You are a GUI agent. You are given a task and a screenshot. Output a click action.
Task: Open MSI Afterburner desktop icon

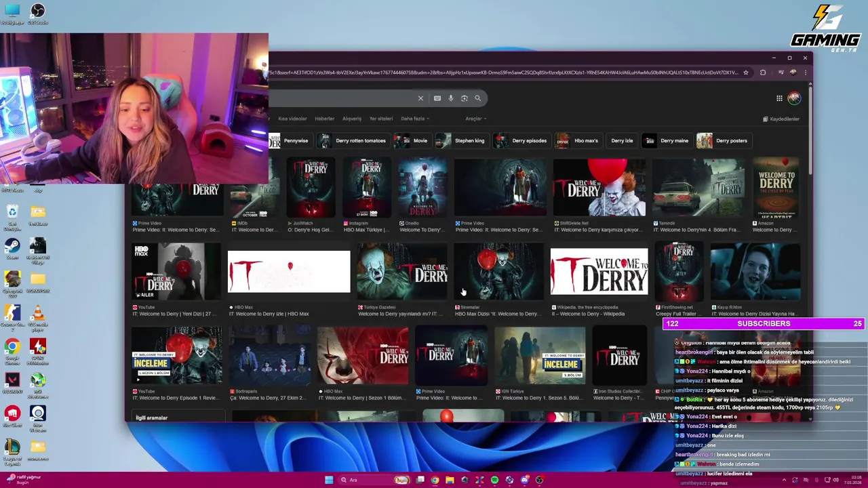(x=38, y=384)
